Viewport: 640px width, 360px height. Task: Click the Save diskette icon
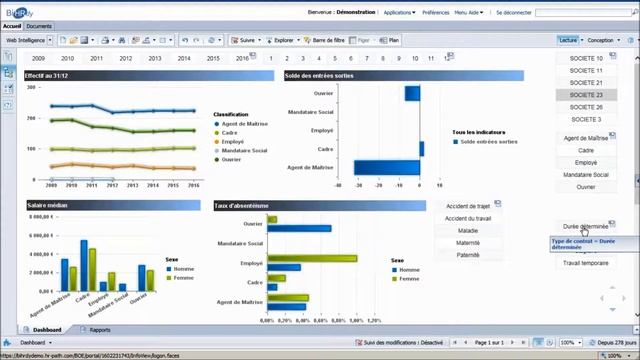[84, 40]
